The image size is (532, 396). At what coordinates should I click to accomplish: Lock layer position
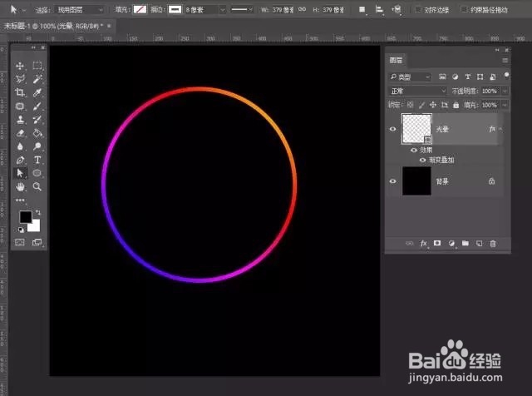[x=432, y=105]
